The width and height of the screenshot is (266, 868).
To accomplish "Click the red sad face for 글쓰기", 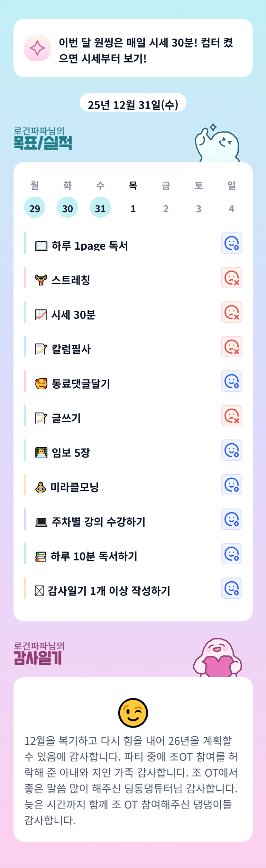I will [231, 415].
